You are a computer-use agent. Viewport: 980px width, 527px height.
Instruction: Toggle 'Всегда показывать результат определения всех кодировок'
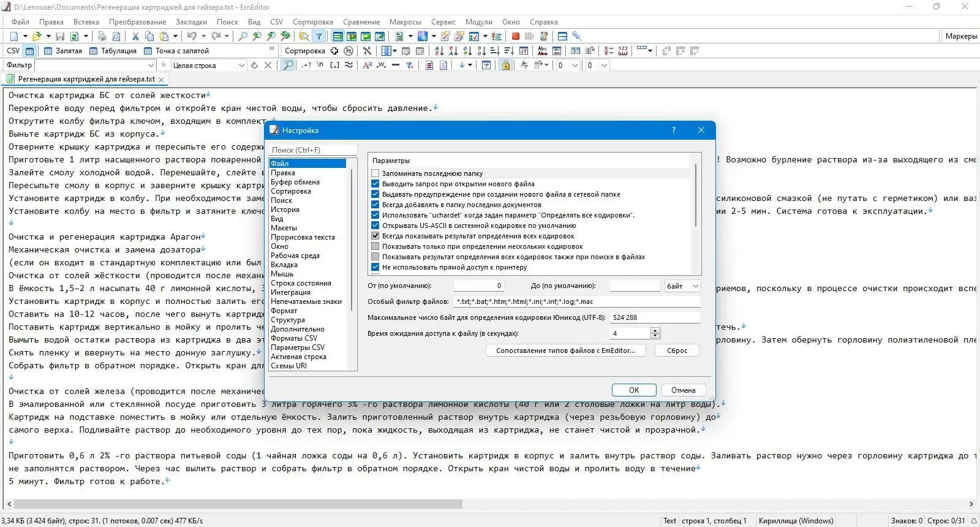(x=375, y=236)
